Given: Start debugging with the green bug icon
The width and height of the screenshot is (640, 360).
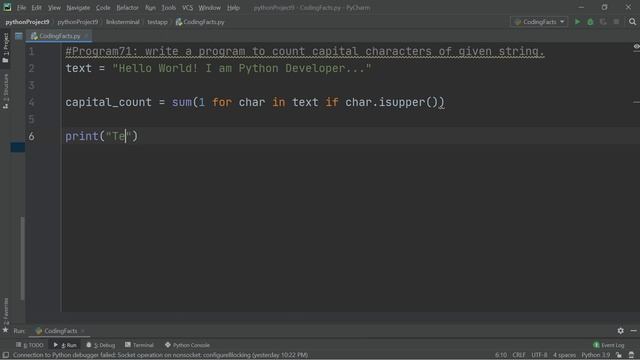Looking at the screenshot, I should (x=590, y=22).
